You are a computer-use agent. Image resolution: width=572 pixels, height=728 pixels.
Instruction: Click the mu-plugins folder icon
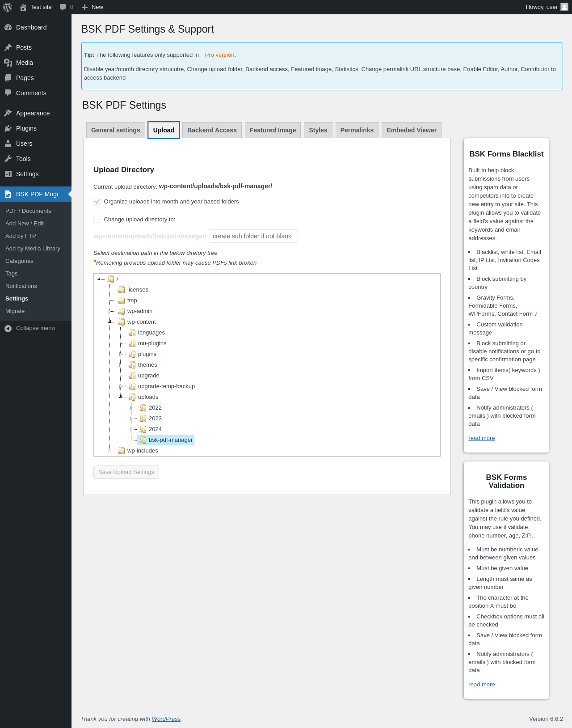tap(132, 343)
